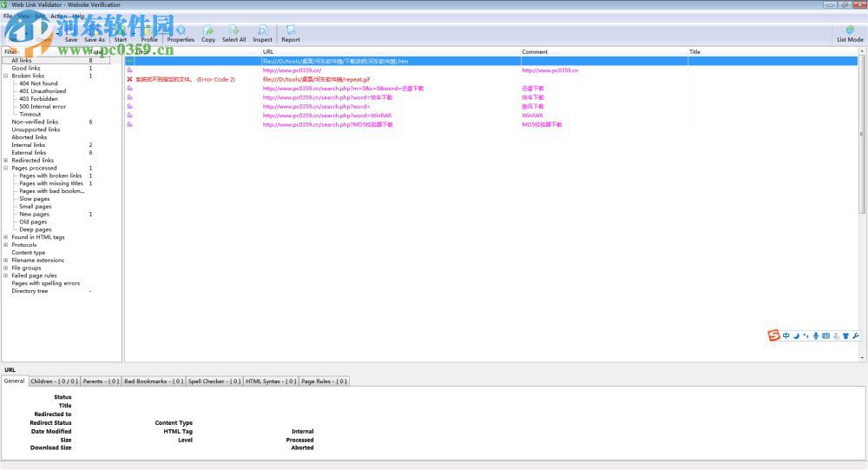Select the 403 Forbidden filter
The width and height of the screenshot is (868, 470).
click(38, 99)
